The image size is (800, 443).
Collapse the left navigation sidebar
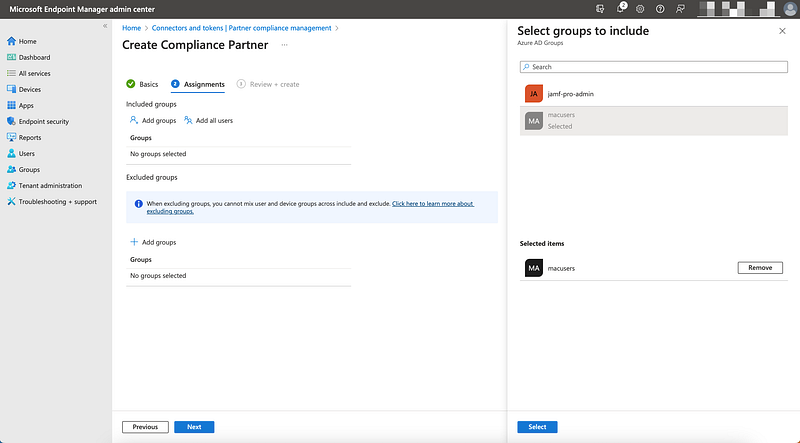pos(105,26)
